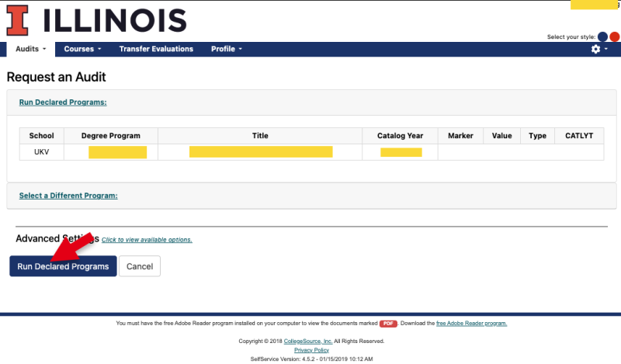Expand Run Declared Programs section
This screenshot has width=621, height=364.
tap(63, 102)
